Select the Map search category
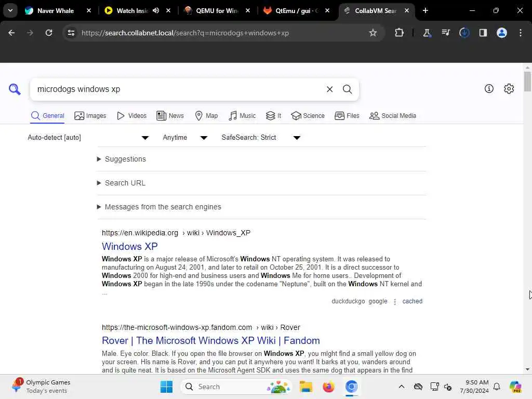The width and height of the screenshot is (532, 399). tap(206, 116)
